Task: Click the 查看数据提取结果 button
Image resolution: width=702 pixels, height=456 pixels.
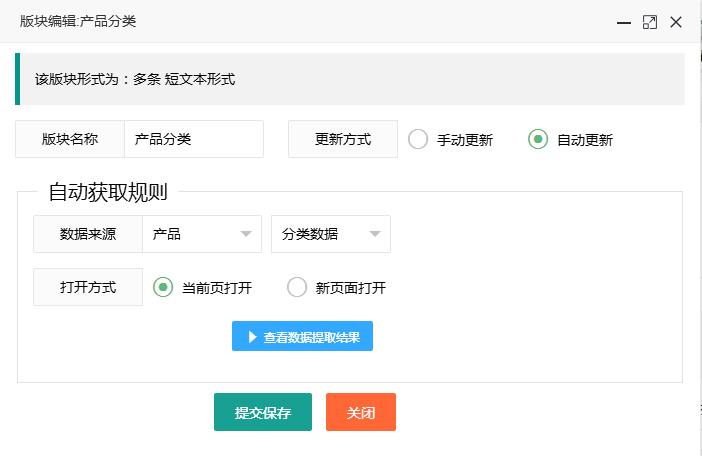Action: pos(302,337)
